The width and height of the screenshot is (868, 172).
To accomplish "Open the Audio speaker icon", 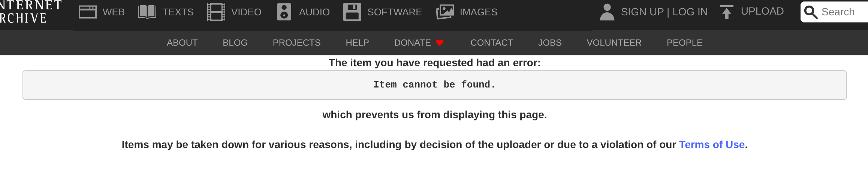I will point(284,12).
